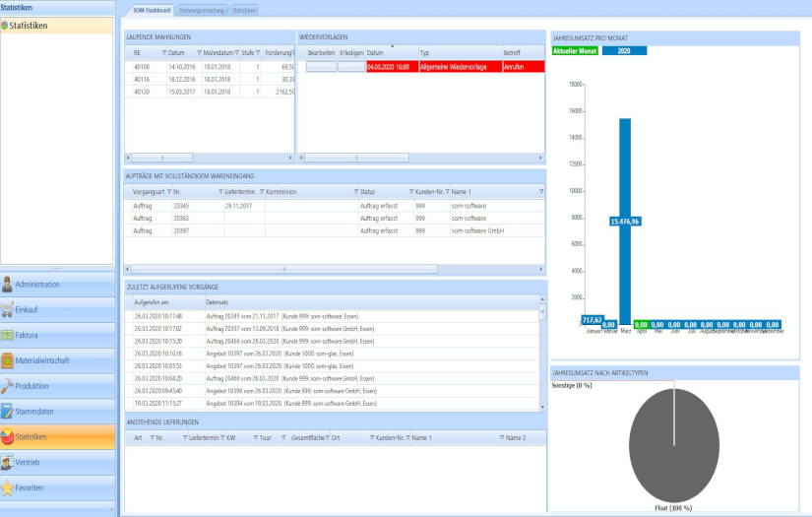812x517 pixels.
Task: Open the Administration module icon
Action: [8, 285]
